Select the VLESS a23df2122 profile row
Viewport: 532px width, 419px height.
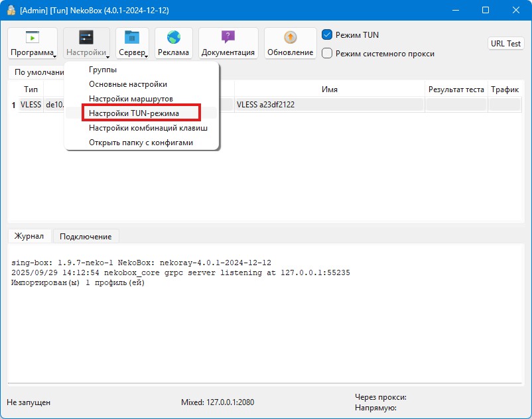tap(328, 105)
